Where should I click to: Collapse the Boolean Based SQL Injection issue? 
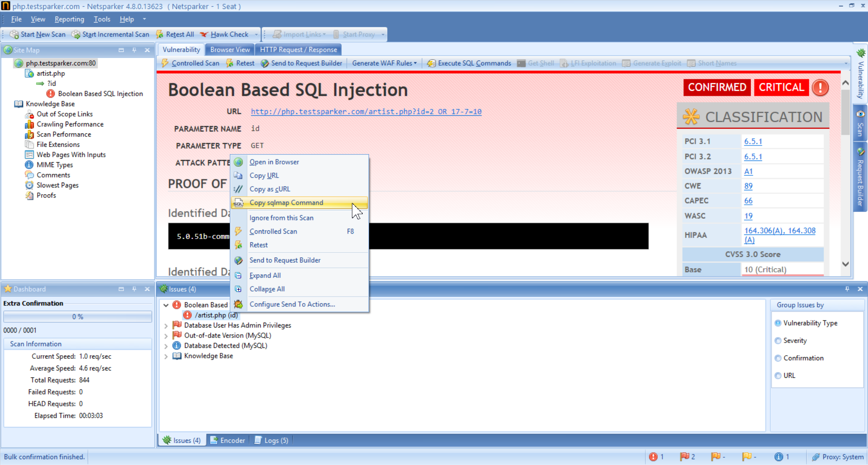(166, 305)
